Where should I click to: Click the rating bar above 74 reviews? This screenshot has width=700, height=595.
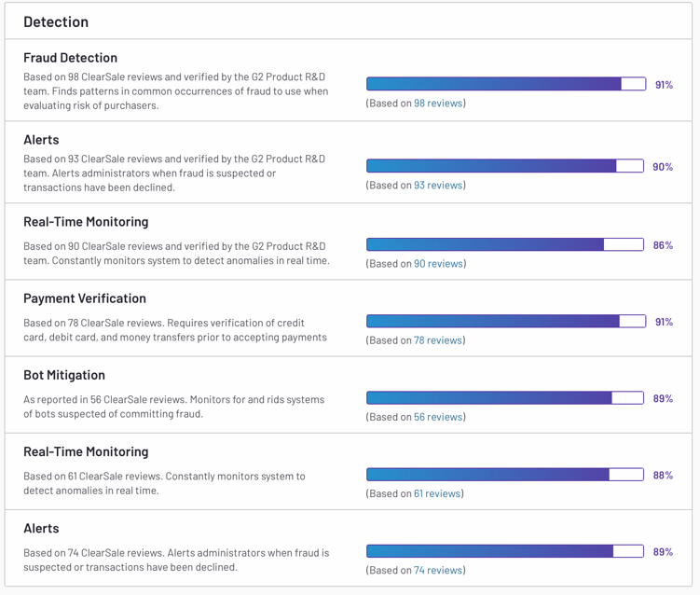point(505,551)
